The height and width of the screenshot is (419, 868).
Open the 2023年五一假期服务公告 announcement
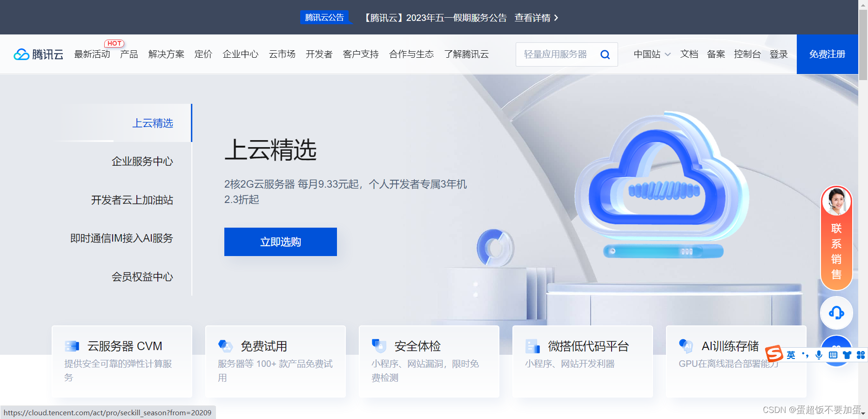coord(435,18)
